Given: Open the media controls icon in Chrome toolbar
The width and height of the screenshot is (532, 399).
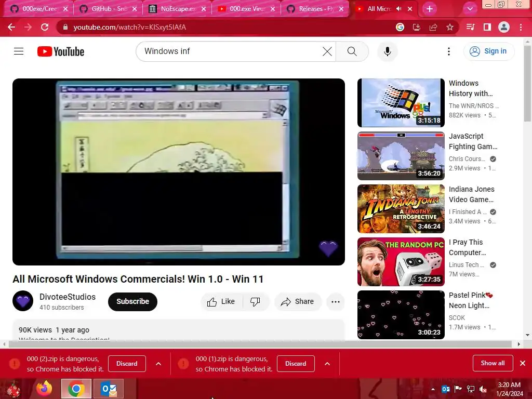Looking at the screenshot, I should pos(471,27).
